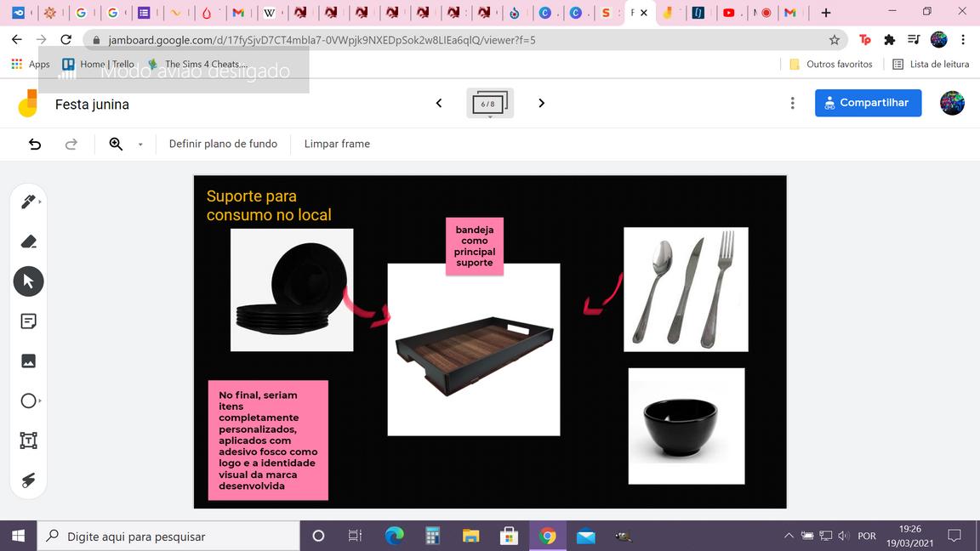
Task: Open The Sims 4 Cheats bookmark
Action: pyautogui.click(x=198, y=64)
